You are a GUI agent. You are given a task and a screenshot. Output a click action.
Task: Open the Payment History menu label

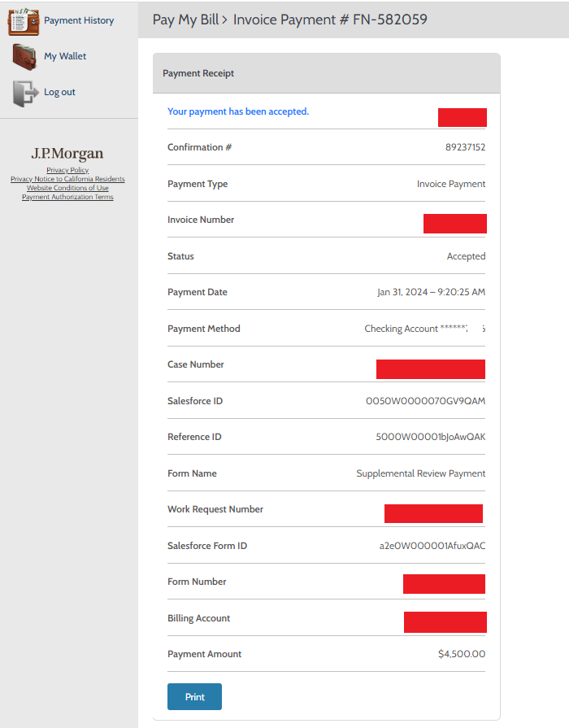point(79,20)
